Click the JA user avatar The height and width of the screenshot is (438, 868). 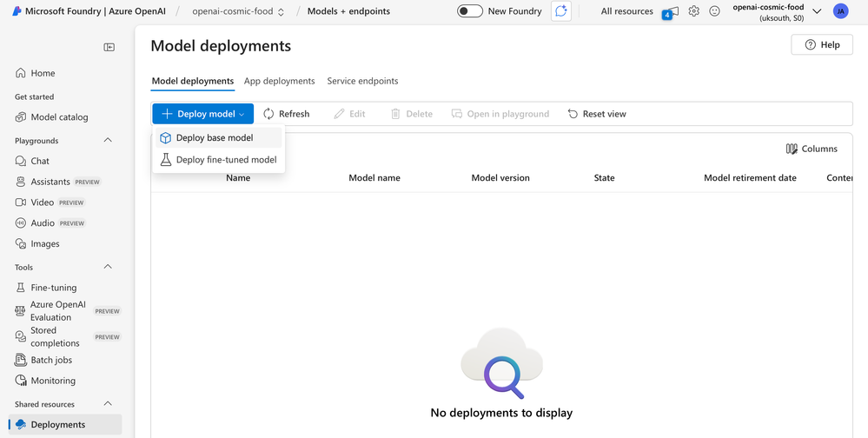840,11
